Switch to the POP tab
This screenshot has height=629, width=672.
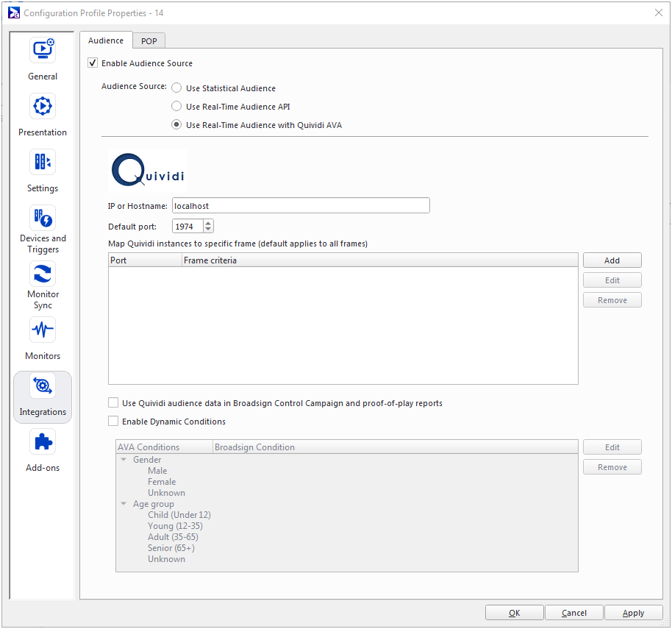coord(149,41)
